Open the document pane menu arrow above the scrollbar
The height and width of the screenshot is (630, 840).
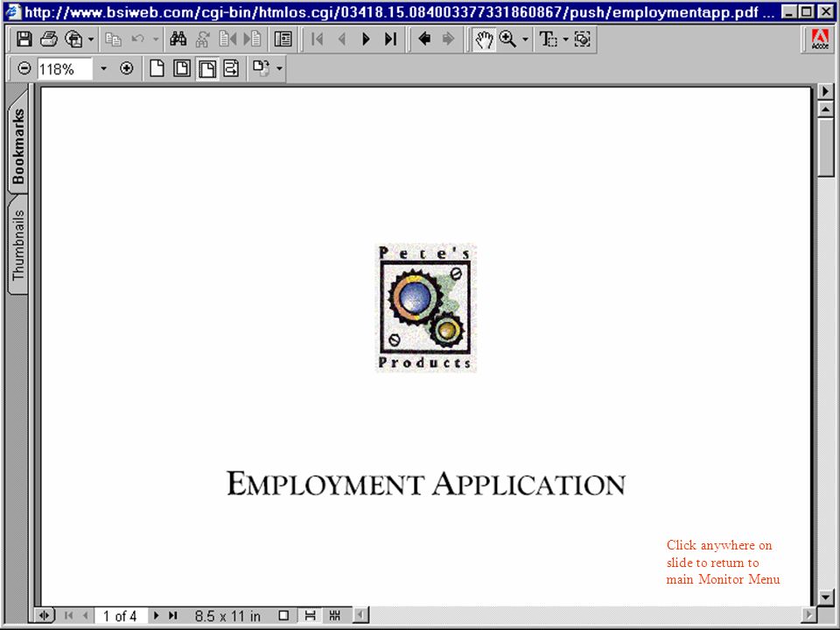click(x=825, y=91)
